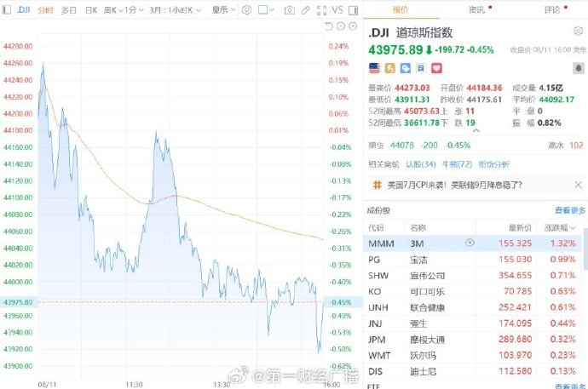Open 街货分析 analysis link

[494, 164]
